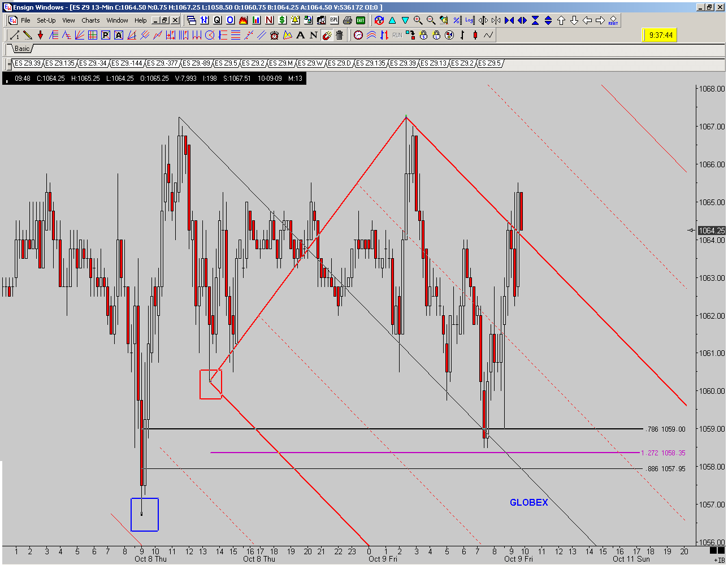The height and width of the screenshot is (565, 728).
Task: Click the trash can delete tool
Action: tap(339, 35)
